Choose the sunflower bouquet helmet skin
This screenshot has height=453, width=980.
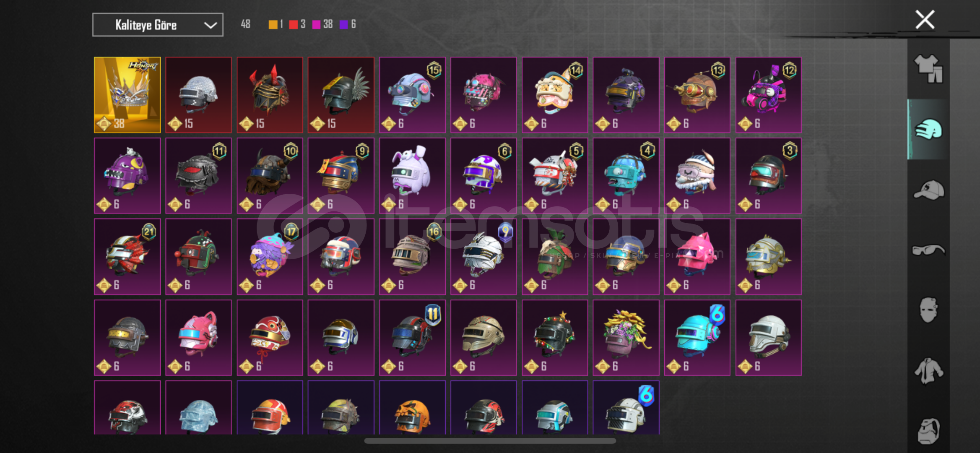[x=626, y=338]
